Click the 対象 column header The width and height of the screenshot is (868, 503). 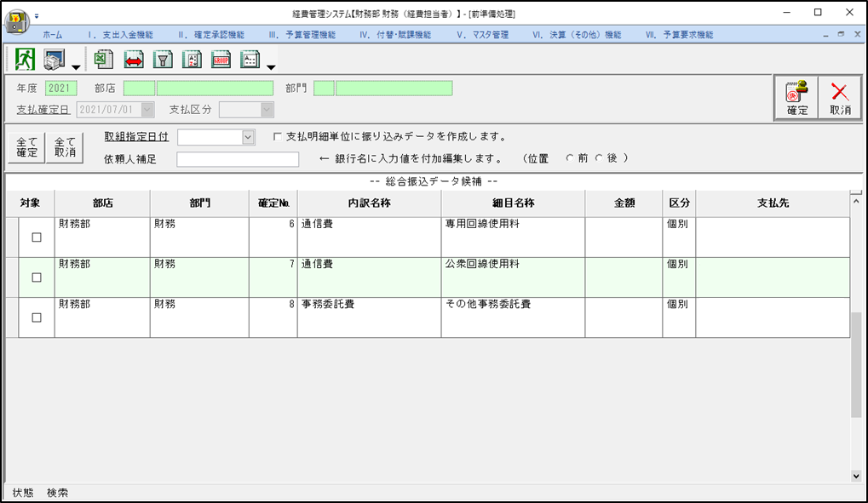pos(30,203)
